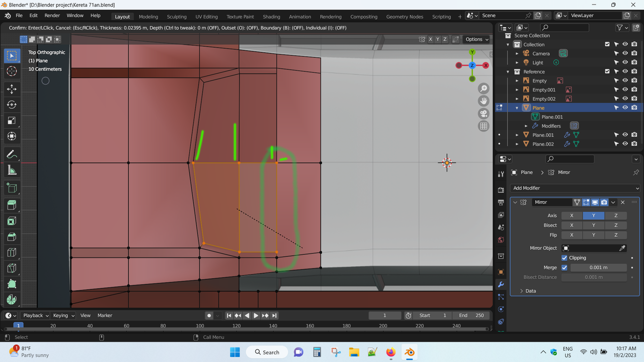The height and width of the screenshot is (362, 644).
Task: Uncheck the Merge checkbox
Action: tap(565, 267)
